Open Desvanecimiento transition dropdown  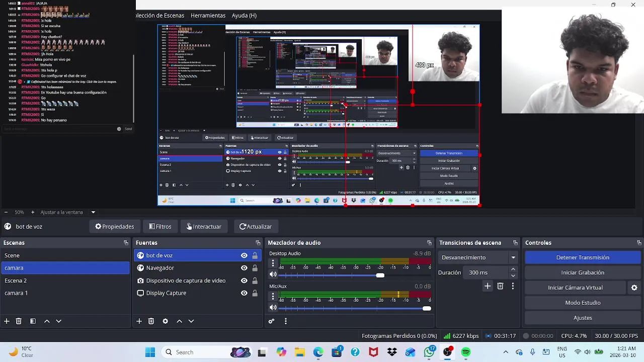pos(478,257)
